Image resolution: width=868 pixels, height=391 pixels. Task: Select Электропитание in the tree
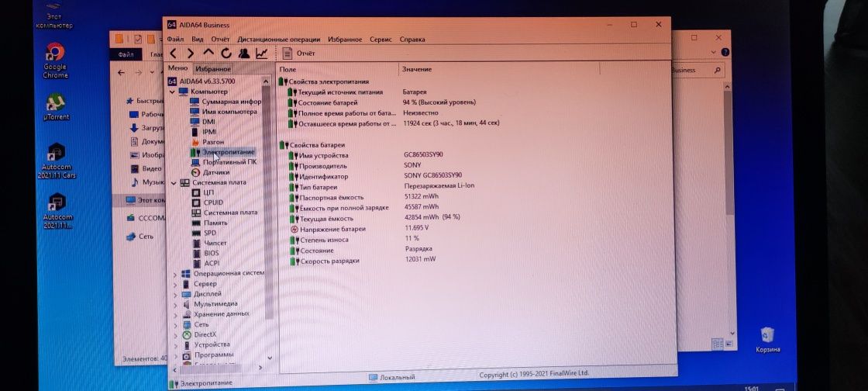point(222,152)
